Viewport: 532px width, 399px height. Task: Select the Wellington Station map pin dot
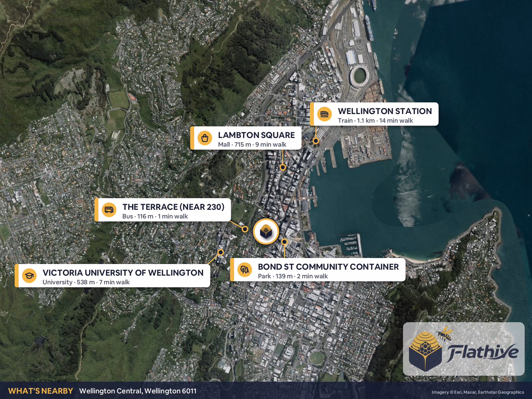(x=316, y=141)
